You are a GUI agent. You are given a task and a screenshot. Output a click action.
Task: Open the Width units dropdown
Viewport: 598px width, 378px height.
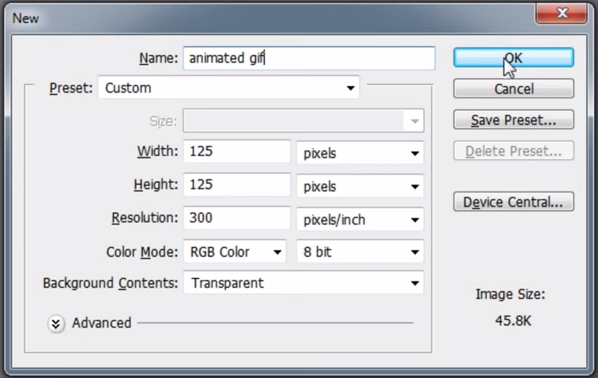click(x=360, y=153)
